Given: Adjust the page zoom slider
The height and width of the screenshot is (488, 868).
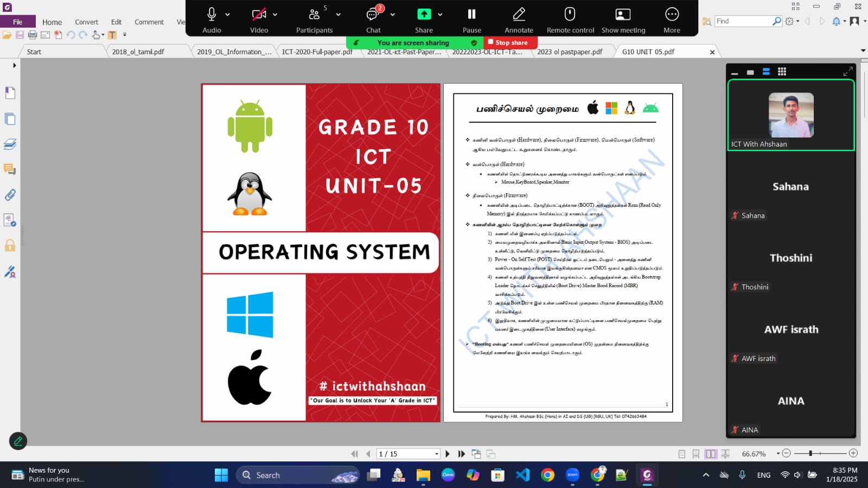Looking at the screenshot, I should click(810, 453).
